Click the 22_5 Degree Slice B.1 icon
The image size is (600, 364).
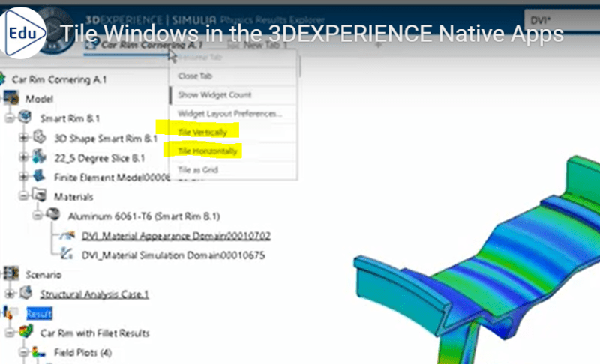39,157
